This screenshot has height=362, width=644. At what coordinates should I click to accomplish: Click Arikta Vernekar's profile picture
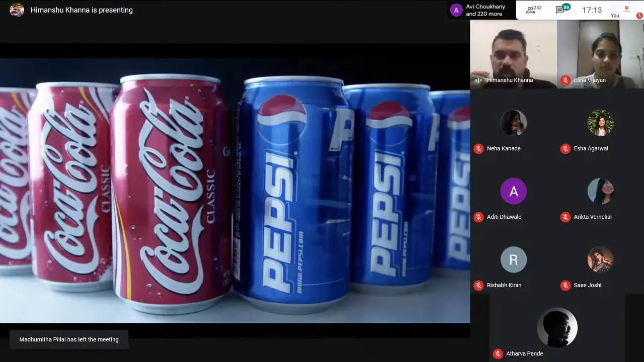pyautogui.click(x=601, y=191)
